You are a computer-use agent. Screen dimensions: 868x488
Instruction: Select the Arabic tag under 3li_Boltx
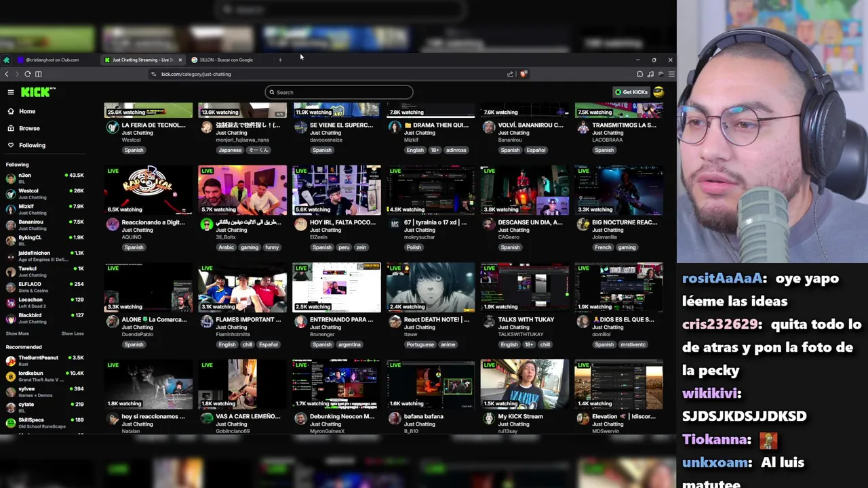pos(226,247)
